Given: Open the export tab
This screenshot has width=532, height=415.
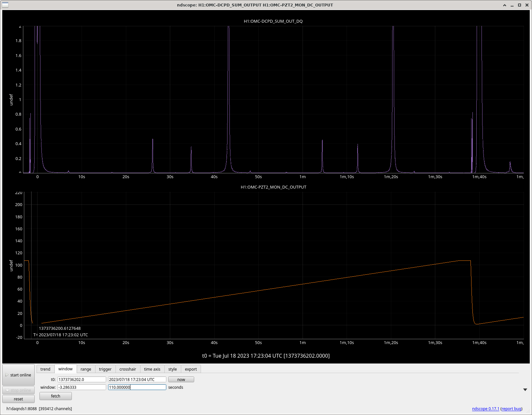Looking at the screenshot, I should coord(191,369).
